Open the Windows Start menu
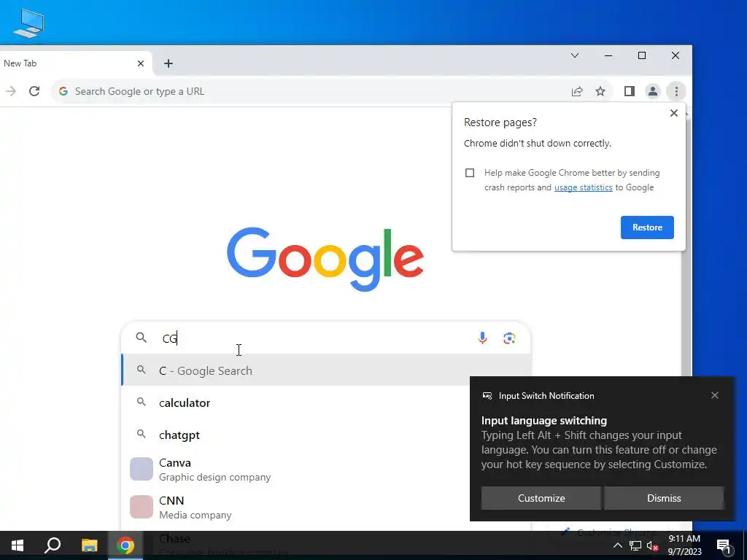The width and height of the screenshot is (747, 560). pos(18,545)
